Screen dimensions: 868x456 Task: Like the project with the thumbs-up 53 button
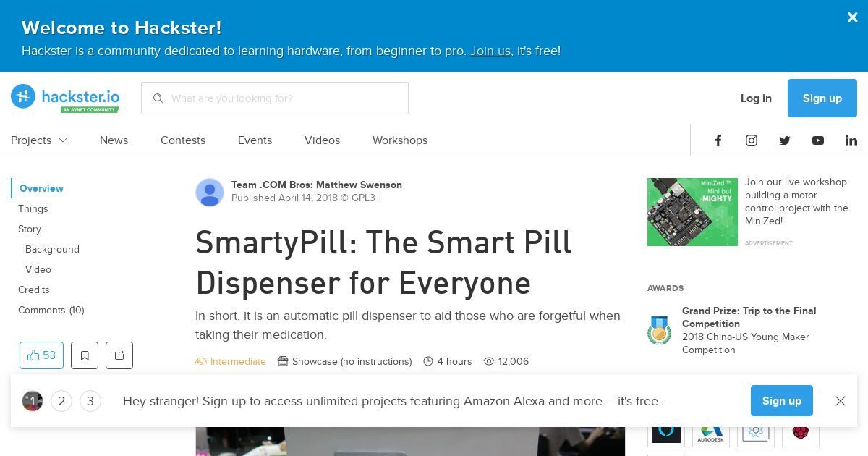pos(41,355)
